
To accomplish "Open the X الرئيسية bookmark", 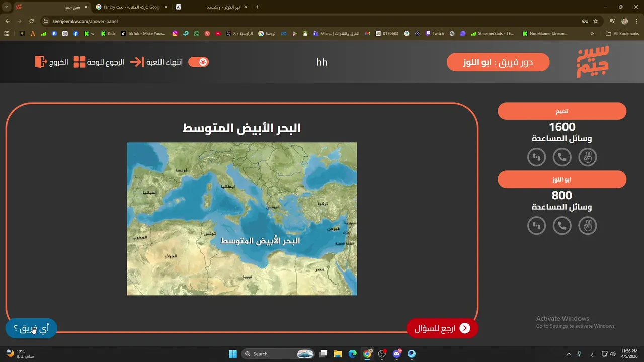I will pyautogui.click(x=239, y=34).
